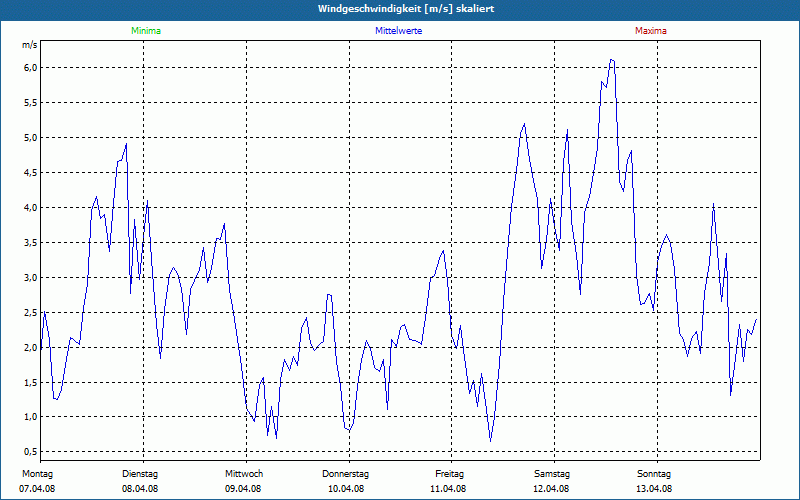Click the 12.04.08 date label
Screen dimensions: 800x500
551,489
